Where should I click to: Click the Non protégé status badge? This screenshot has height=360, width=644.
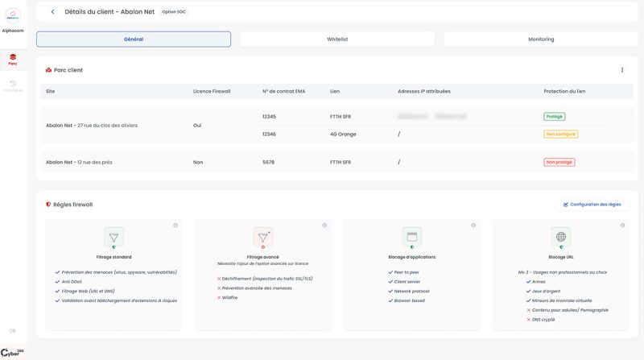[559, 163]
